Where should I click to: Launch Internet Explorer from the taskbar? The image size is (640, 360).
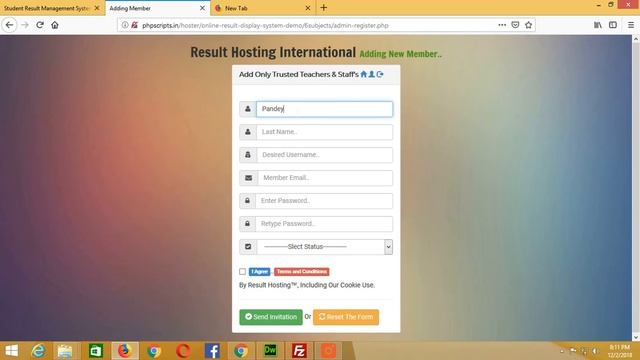pyautogui.click(x=38, y=351)
